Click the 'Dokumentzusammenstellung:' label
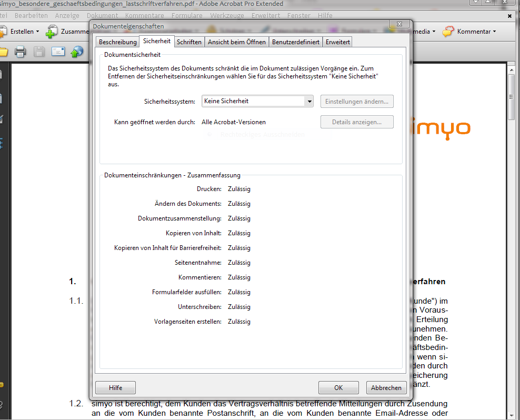 [x=180, y=218]
